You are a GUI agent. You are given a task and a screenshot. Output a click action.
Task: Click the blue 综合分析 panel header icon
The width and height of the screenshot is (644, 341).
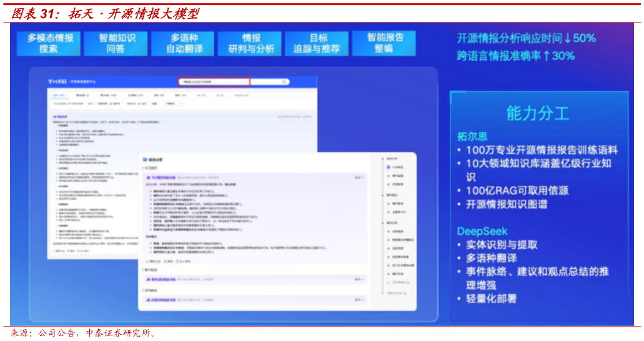click(x=144, y=160)
